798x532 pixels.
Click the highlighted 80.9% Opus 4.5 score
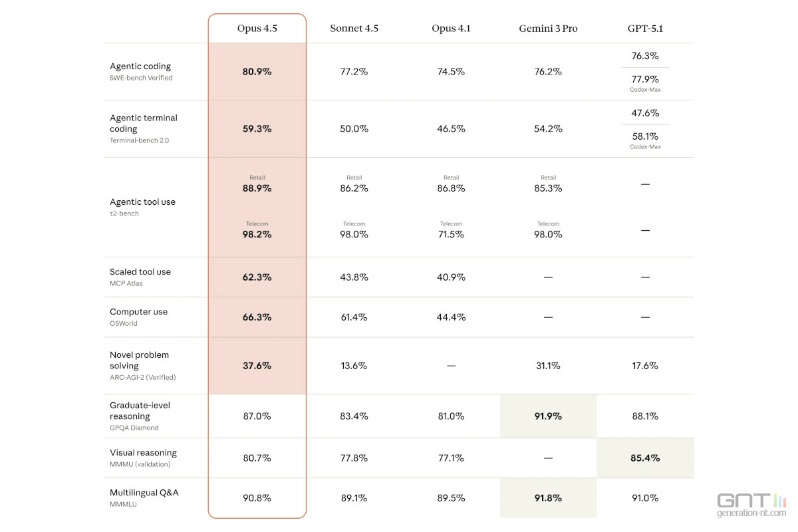pos(257,72)
